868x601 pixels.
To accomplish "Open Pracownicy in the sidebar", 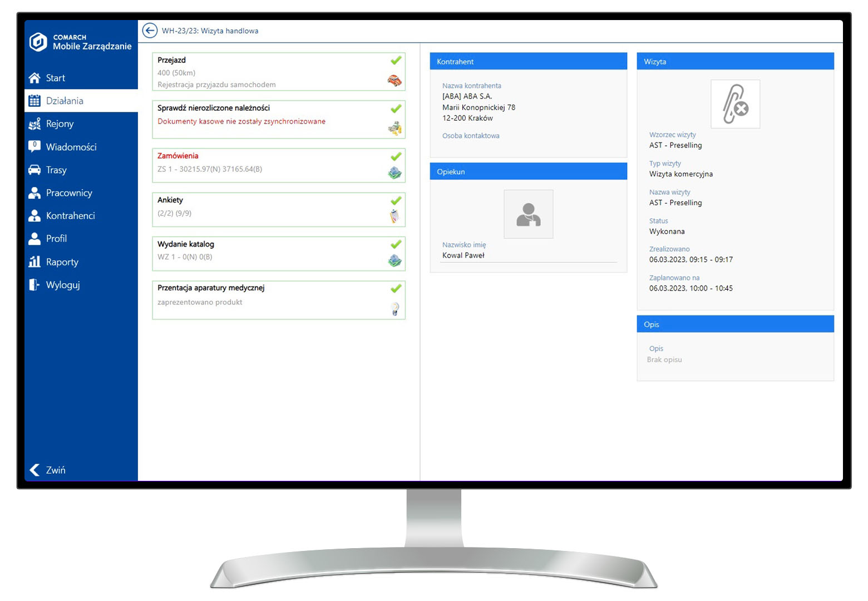I will tap(81, 193).
